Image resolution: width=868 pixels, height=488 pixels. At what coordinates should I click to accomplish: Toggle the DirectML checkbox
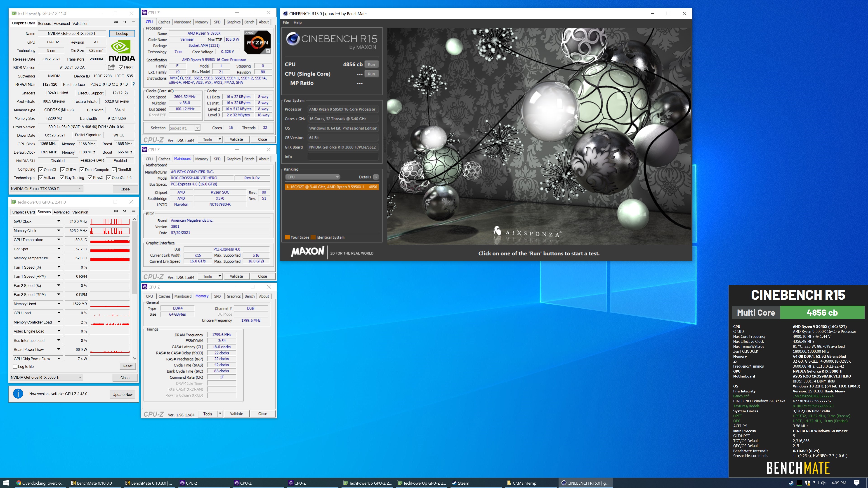115,170
